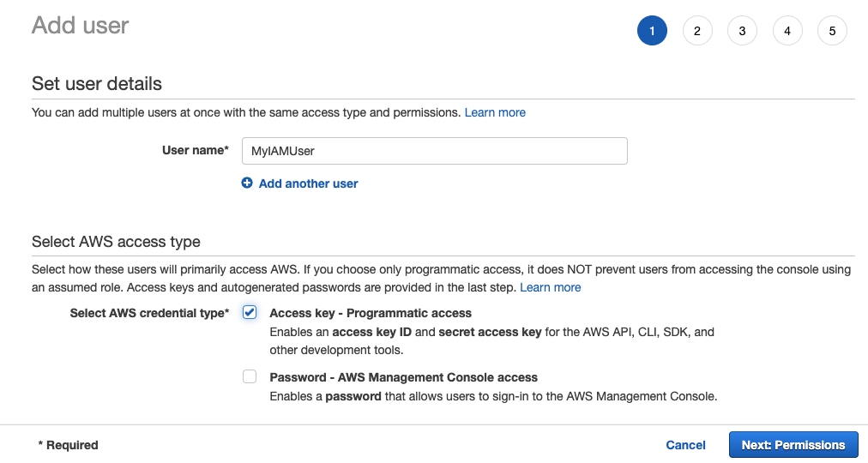Click the 'Access key - Programmatic access' label
868x463 pixels.
[371, 313]
